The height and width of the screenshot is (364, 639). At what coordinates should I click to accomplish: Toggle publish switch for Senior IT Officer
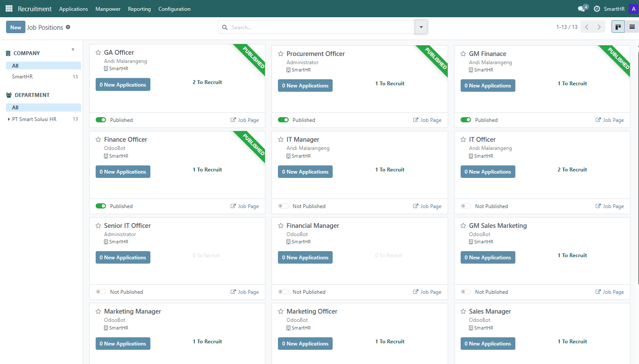[101, 292]
